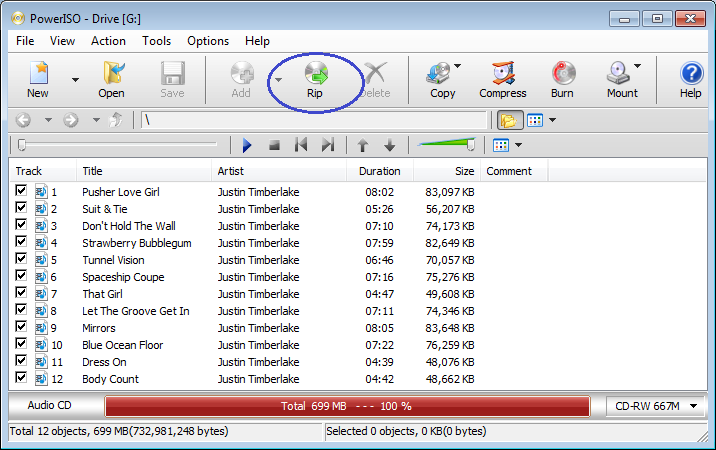Click the path address field
716x450 pixels.
tap(314, 120)
